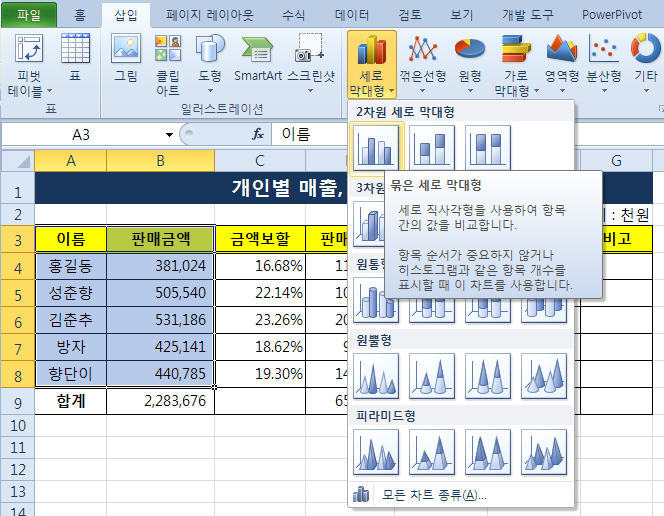
Task: Open the 파일 (File) button
Action: coord(29,15)
